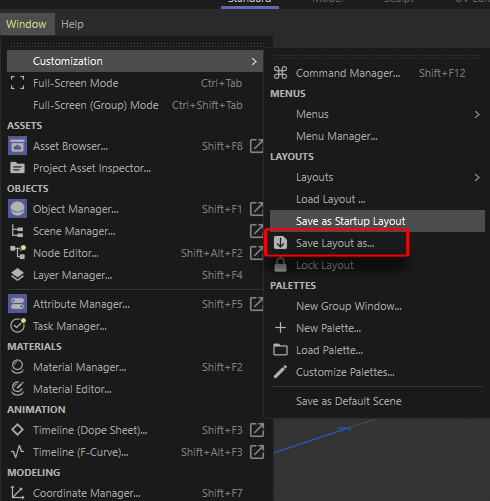Open the Help menu
The image size is (490, 501).
[x=72, y=24]
